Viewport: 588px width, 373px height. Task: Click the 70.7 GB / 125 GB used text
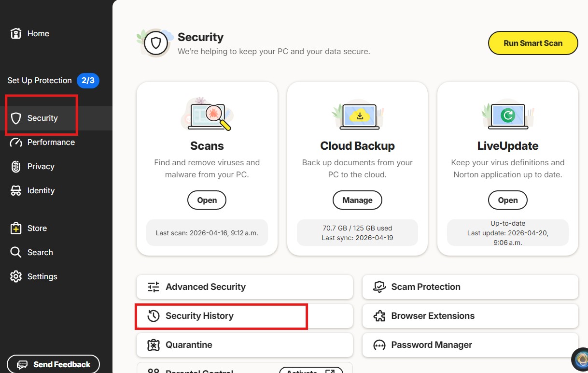[x=357, y=228]
